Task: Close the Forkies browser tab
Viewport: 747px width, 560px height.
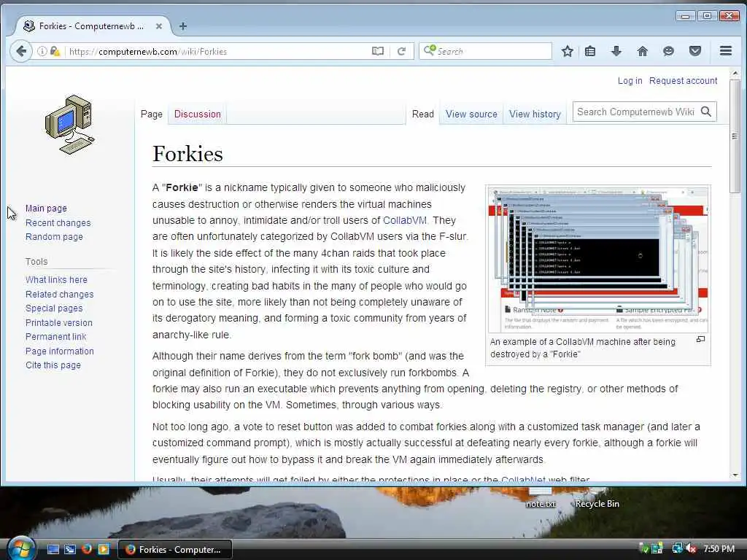Action: [x=159, y=26]
